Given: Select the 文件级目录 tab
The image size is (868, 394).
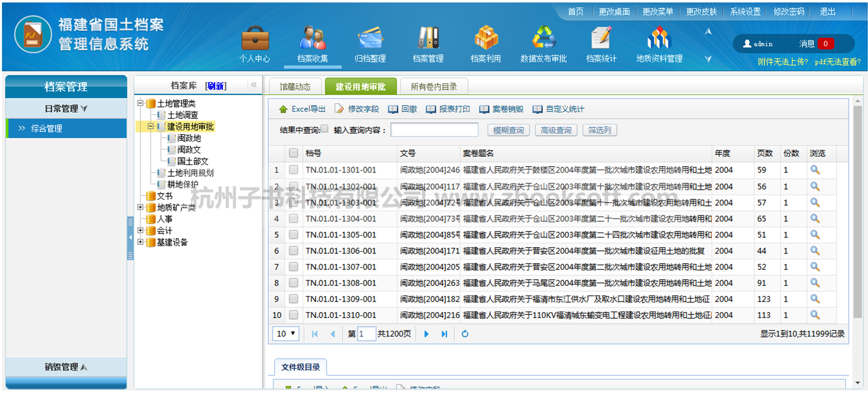Looking at the screenshot, I should (x=301, y=367).
